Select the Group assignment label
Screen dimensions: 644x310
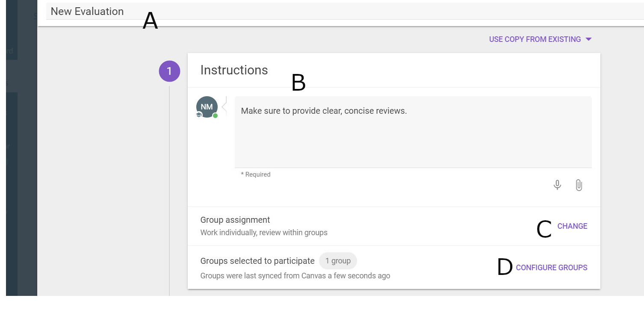click(x=235, y=220)
